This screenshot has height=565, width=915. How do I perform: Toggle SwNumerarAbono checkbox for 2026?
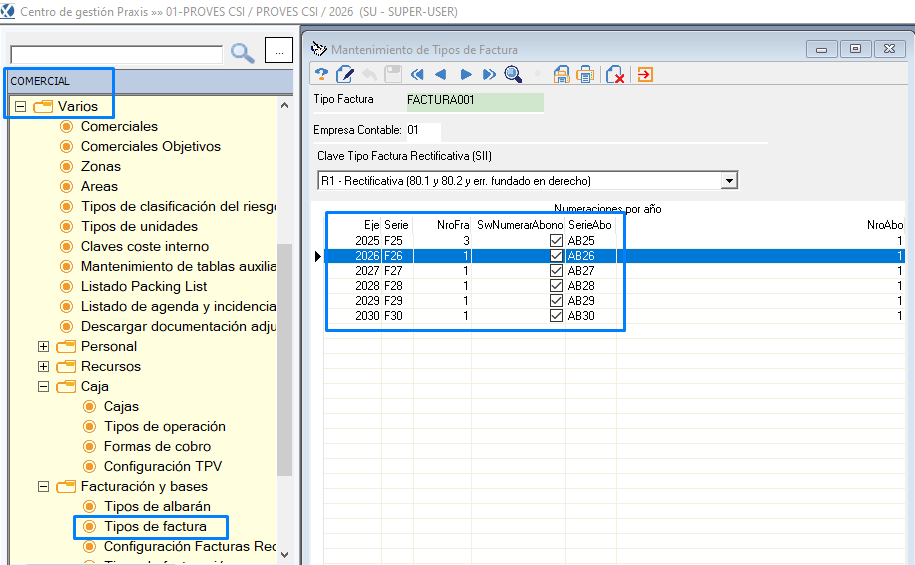556,256
